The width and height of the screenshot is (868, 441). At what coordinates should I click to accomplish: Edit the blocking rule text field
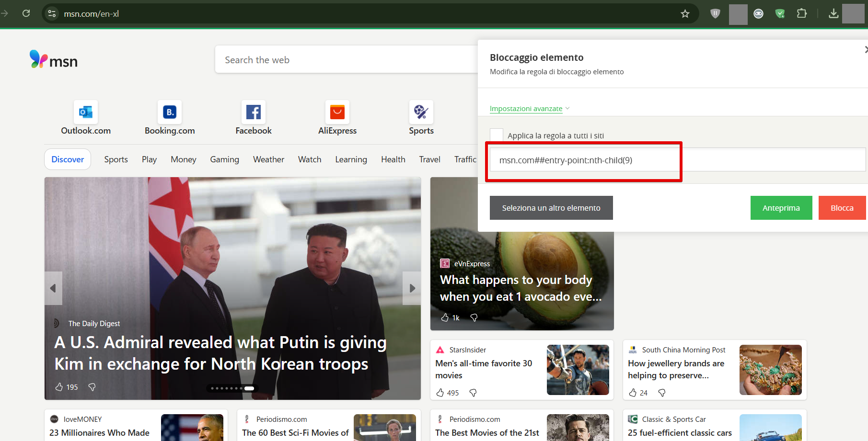click(678, 160)
